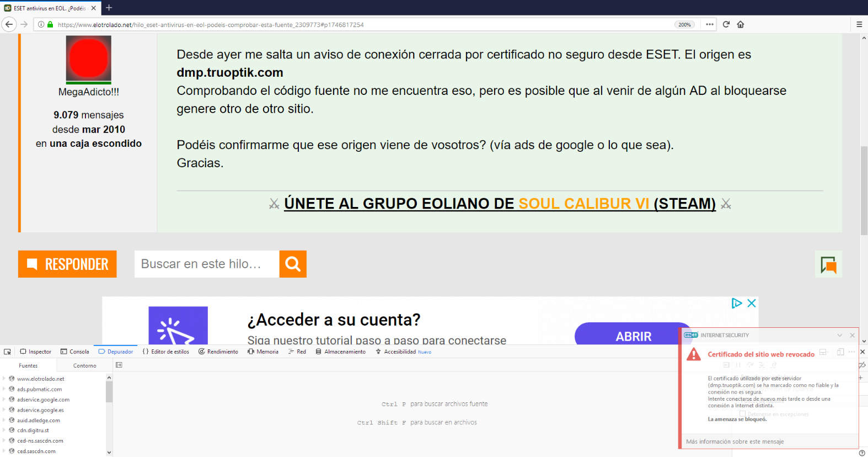Click the browser forward arrow
The width and height of the screenshot is (868, 457).
[24, 24]
